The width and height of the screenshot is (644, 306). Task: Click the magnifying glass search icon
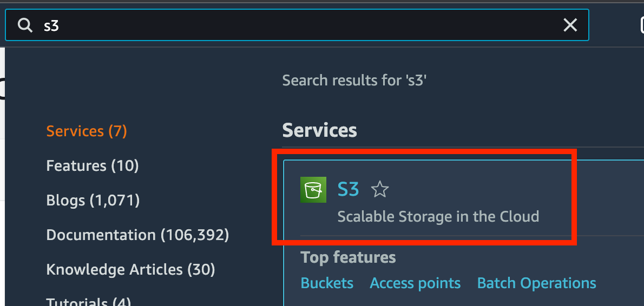(25, 26)
